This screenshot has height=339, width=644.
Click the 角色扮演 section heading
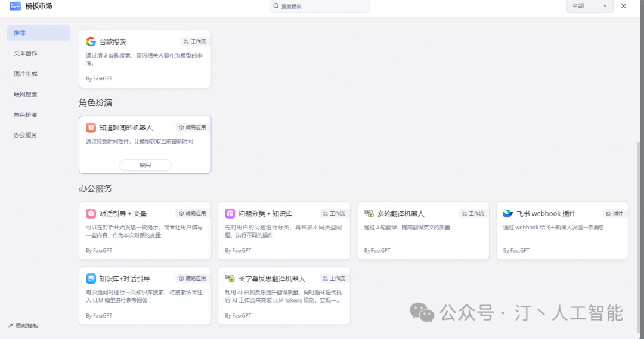click(95, 102)
